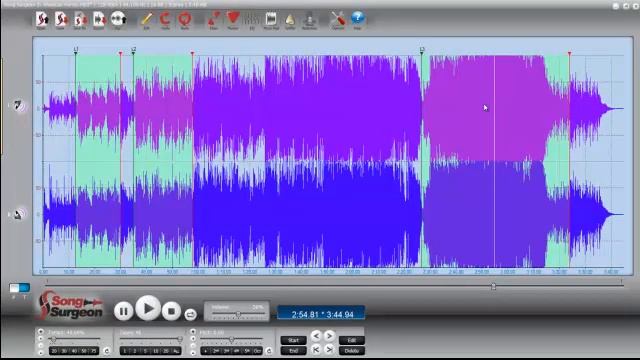
Task: Click the End marker button
Action: [x=293, y=351]
